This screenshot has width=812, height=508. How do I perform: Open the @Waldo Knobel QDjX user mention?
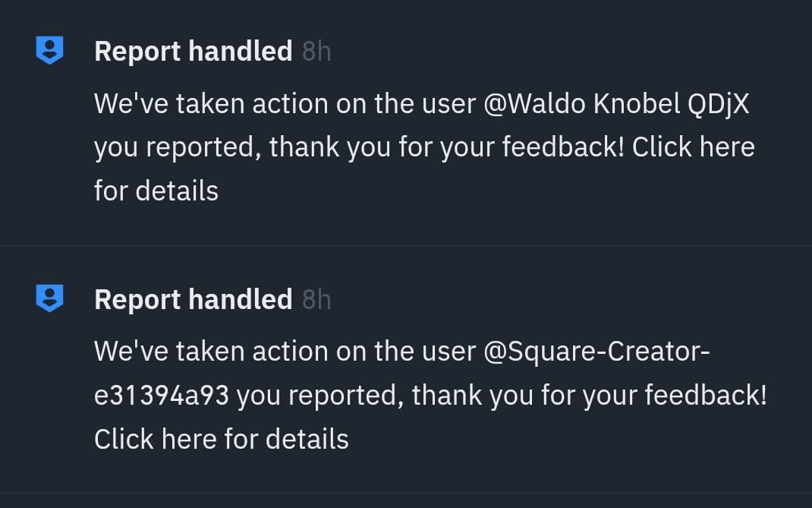[616, 104]
